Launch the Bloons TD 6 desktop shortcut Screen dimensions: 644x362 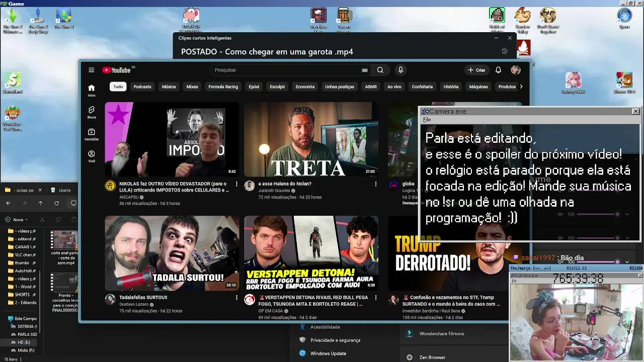click(624, 83)
